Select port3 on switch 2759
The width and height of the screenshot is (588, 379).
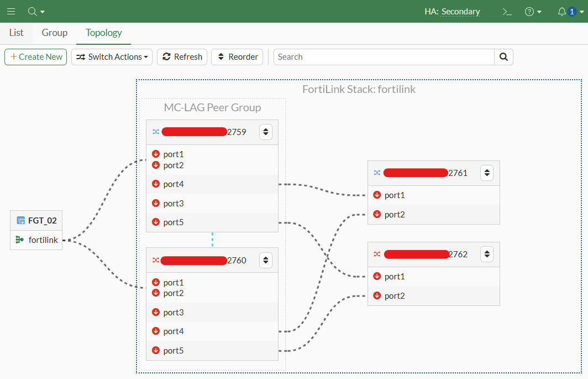212,203
